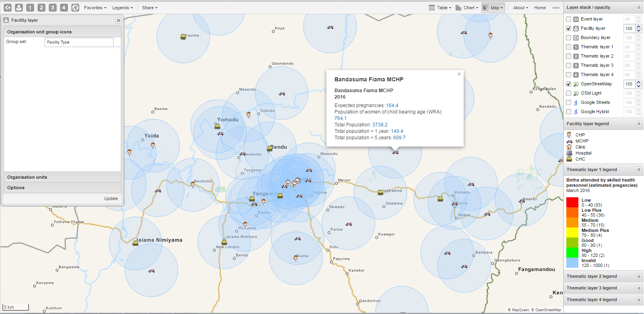The image size is (644, 314).
Task: Expand the Organisation units section
Action: (x=62, y=177)
